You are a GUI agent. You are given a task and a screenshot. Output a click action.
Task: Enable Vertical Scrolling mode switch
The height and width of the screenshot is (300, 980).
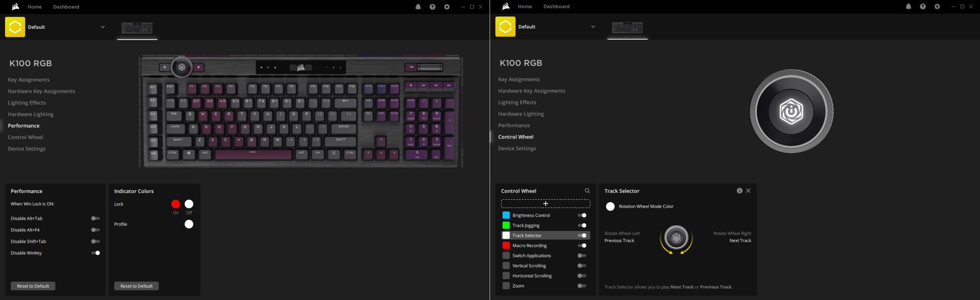click(582, 266)
